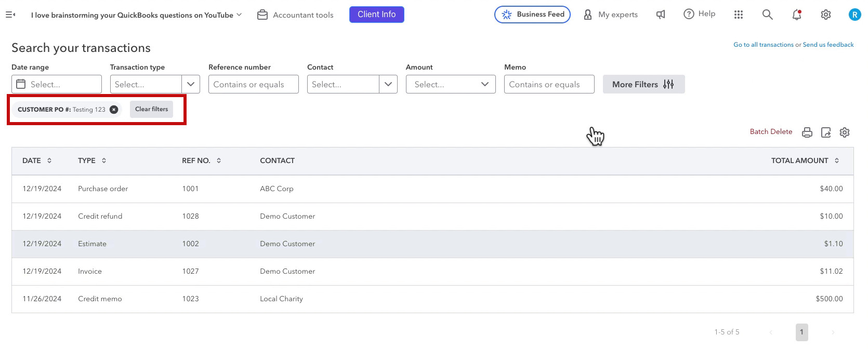
Task: Open the gear settings in header
Action: click(x=826, y=15)
